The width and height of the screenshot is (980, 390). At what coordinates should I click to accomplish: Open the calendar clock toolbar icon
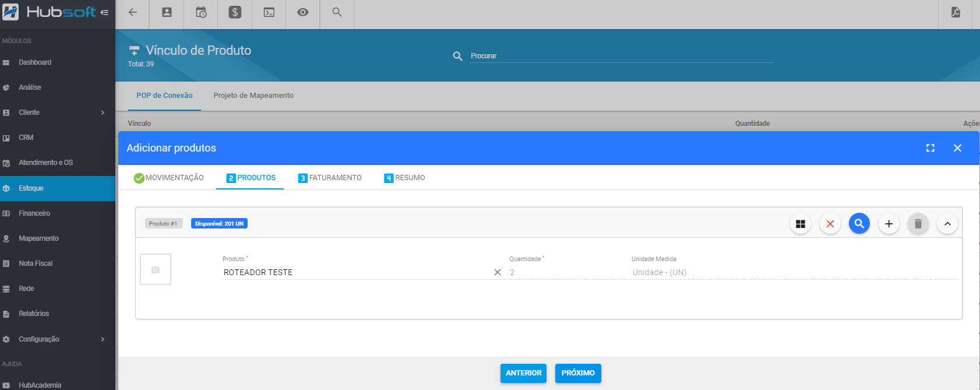201,12
